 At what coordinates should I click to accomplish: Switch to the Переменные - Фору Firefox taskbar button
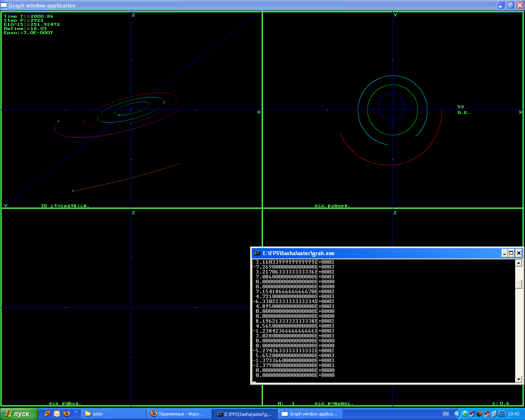[x=179, y=414]
